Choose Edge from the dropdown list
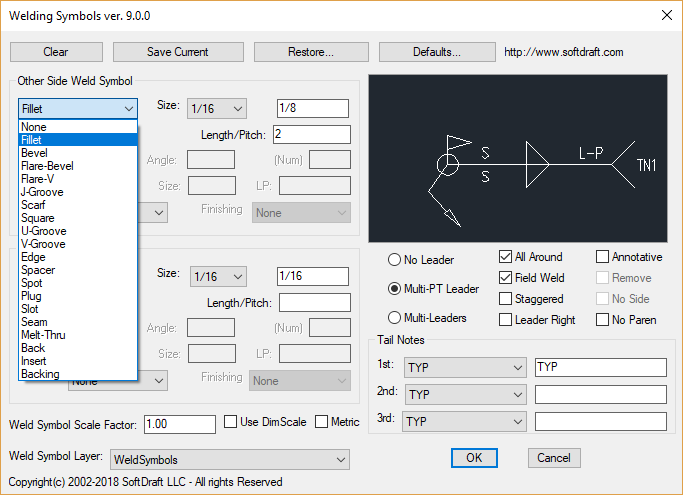 click(78, 257)
